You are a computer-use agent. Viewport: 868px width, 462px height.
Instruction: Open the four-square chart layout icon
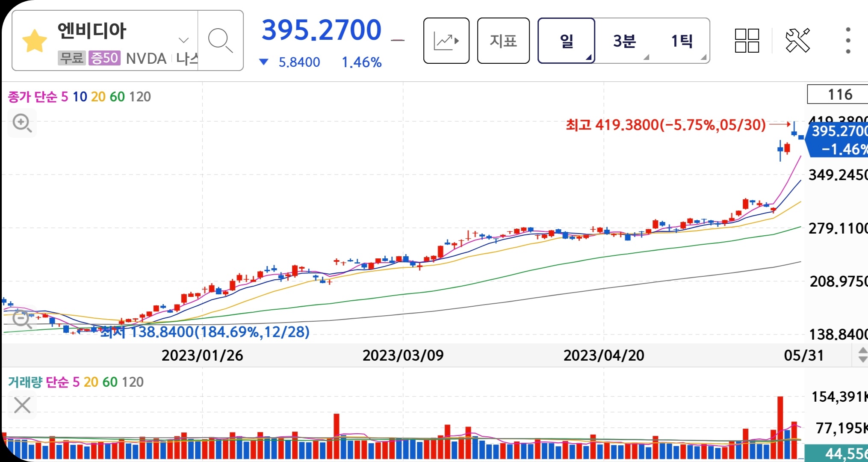(747, 41)
